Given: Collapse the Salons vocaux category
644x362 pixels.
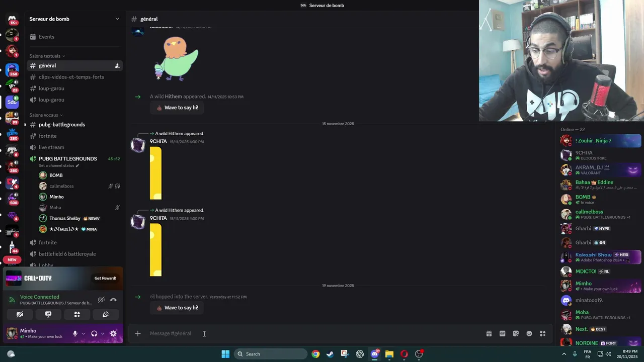Looking at the screenshot, I should (x=45, y=115).
